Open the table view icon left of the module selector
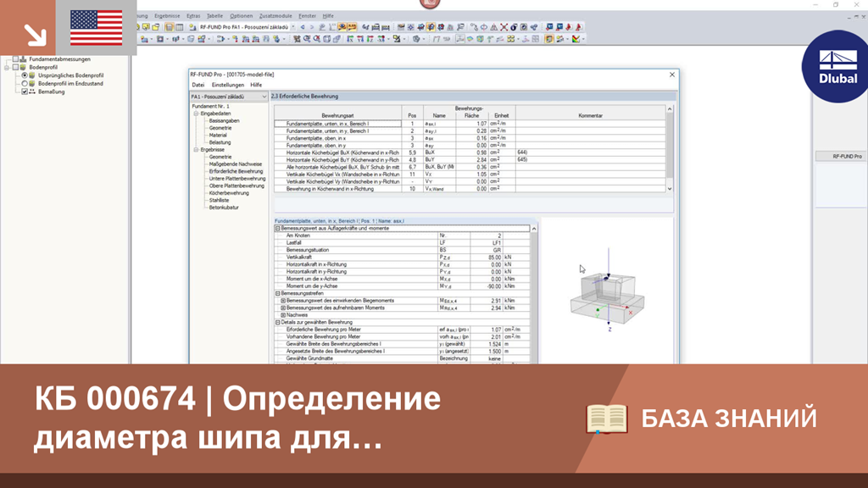The width and height of the screenshot is (868, 488). [180, 27]
